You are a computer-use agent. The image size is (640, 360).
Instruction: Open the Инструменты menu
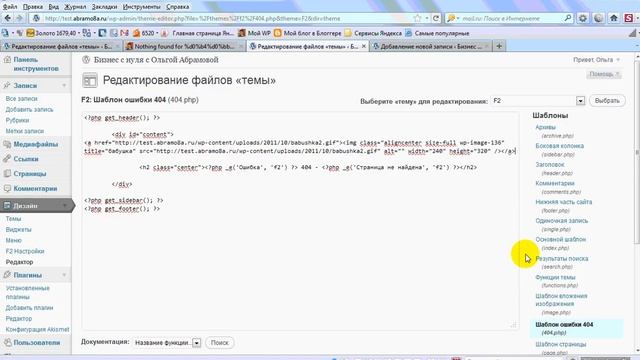click(x=141, y=7)
